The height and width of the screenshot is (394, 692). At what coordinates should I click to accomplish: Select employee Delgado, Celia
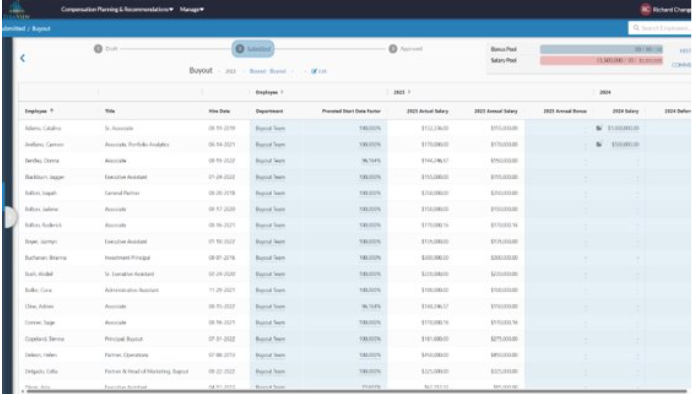coord(41,371)
